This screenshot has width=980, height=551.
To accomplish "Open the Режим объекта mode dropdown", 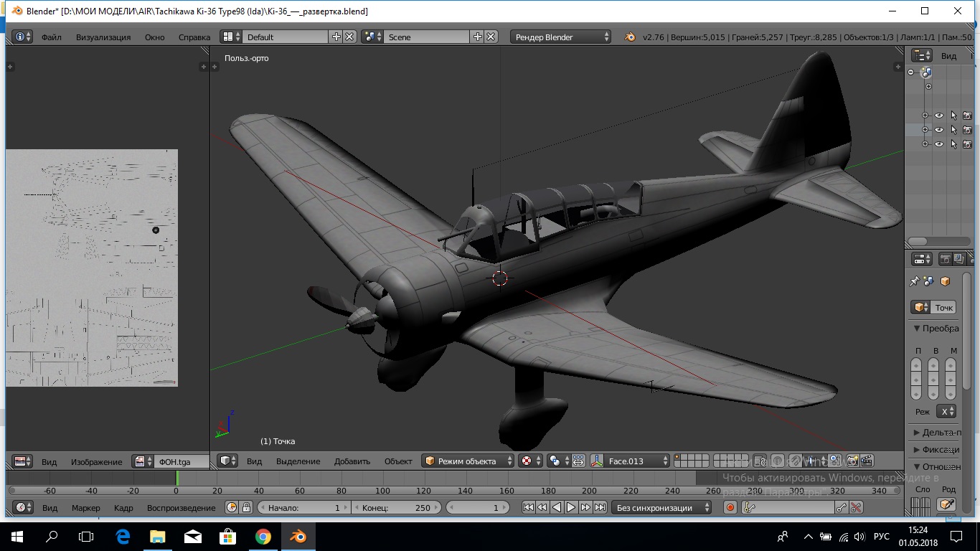I will 468,461.
